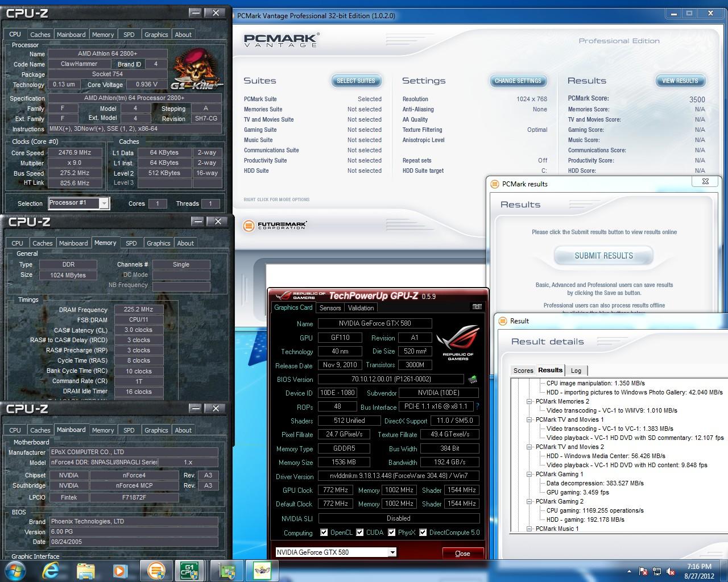Viewport: 728px width, 582px height.
Task: Select the Gaming Suite row
Action: point(313,130)
